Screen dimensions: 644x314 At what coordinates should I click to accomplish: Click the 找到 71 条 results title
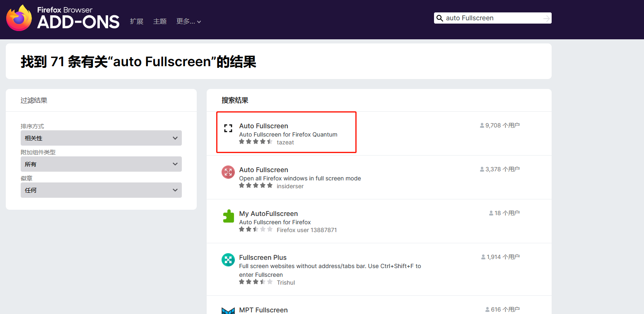138,62
